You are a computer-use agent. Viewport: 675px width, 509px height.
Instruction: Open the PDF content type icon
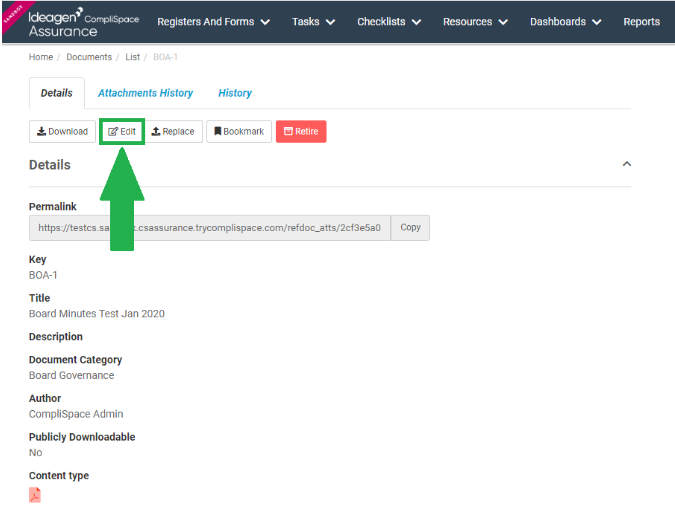click(x=35, y=495)
